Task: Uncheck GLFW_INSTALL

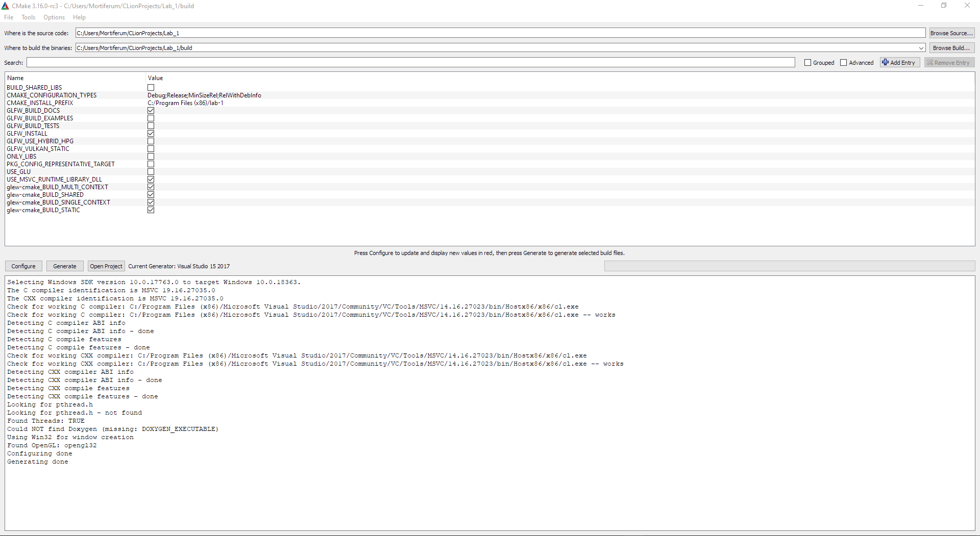Action: tap(151, 133)
